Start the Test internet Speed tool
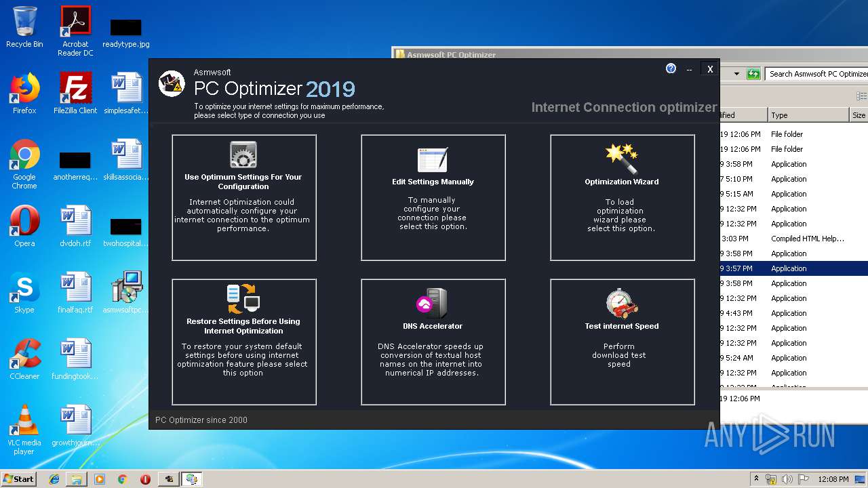 (x=623, y=342)
